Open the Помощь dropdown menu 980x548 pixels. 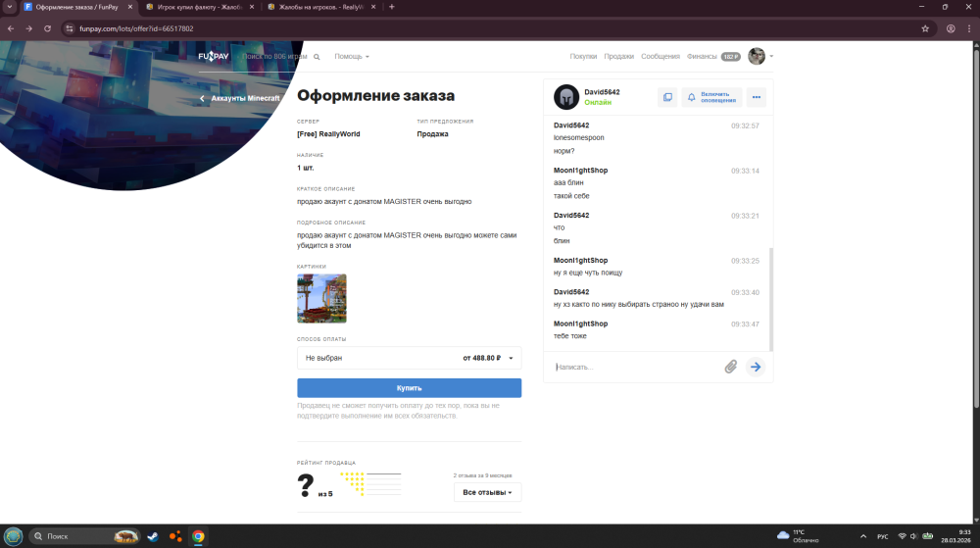(x=351, y=56)
